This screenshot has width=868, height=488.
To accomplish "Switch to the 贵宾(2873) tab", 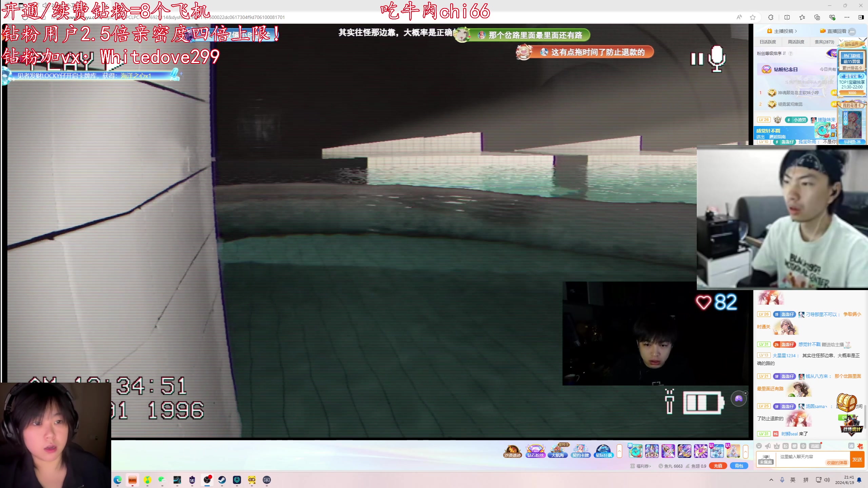I will (x=824, y=42).
